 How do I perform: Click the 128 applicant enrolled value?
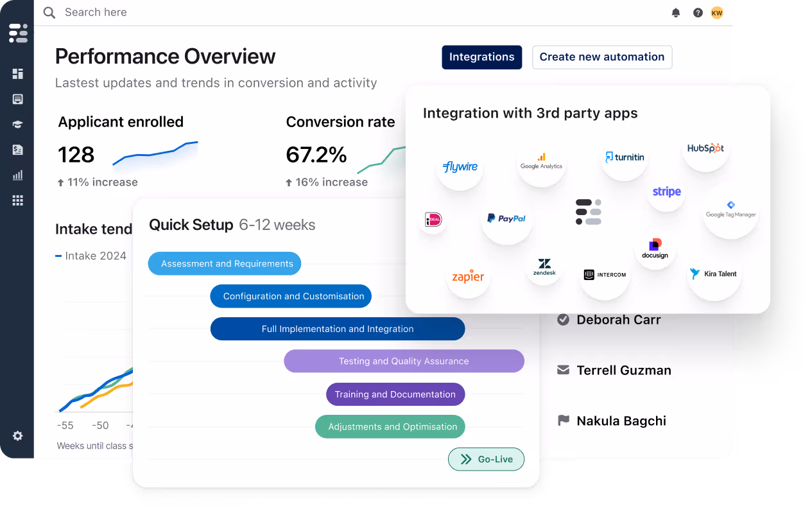coord(76,155)
